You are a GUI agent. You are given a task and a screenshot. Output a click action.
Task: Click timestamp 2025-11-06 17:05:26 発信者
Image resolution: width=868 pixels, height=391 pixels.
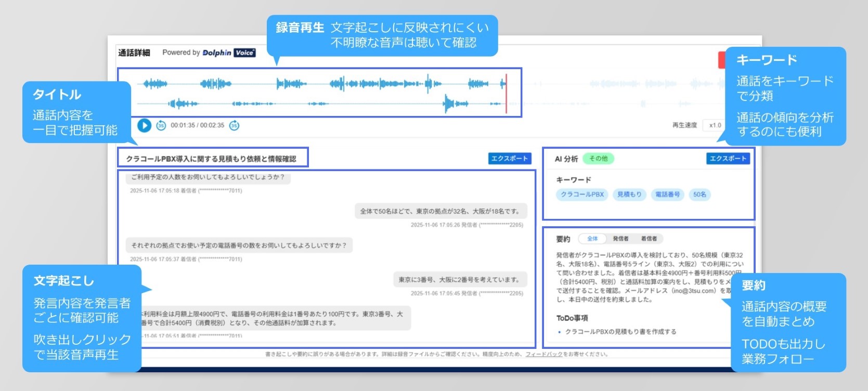tap(467, 225)
